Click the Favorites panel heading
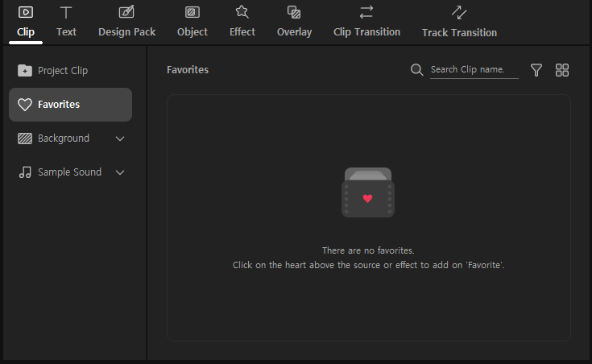The width and height of the screenshot is (592, 364). pos(188,70)
